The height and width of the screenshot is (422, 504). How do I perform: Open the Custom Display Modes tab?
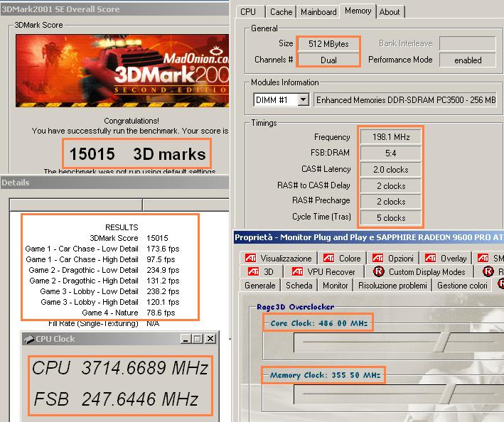click(419, 271)
